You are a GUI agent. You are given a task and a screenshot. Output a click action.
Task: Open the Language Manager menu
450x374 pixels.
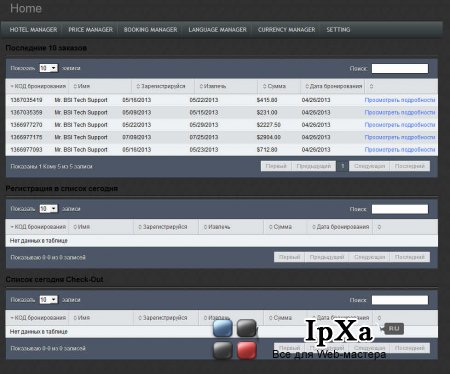coord(217,30)
